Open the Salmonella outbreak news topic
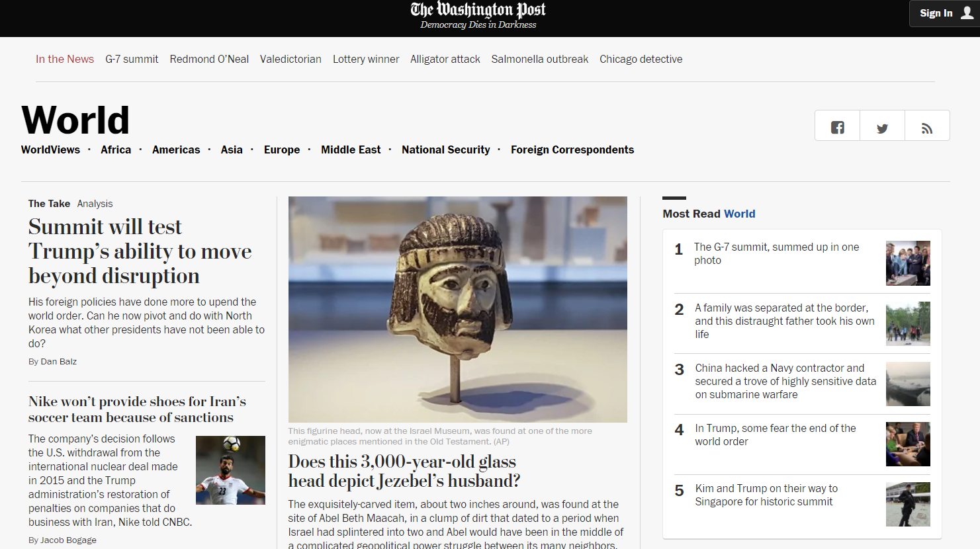Image resolution: width=980 pixels, height=549 pixels. 540,59
